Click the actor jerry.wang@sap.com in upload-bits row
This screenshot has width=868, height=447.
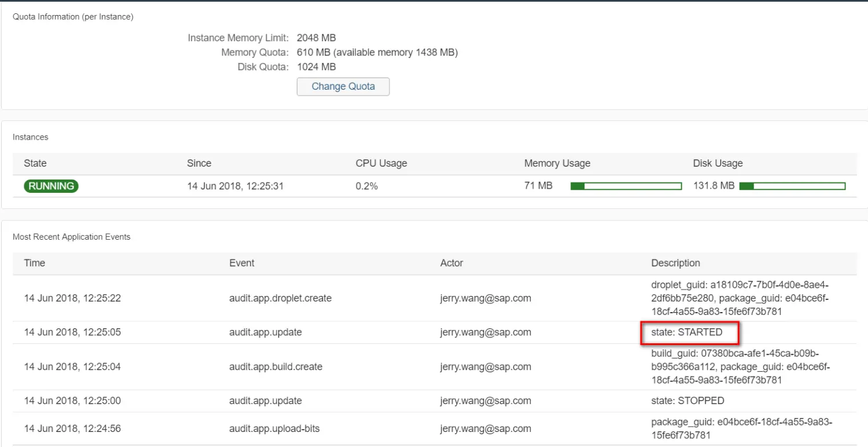[486, 429]
